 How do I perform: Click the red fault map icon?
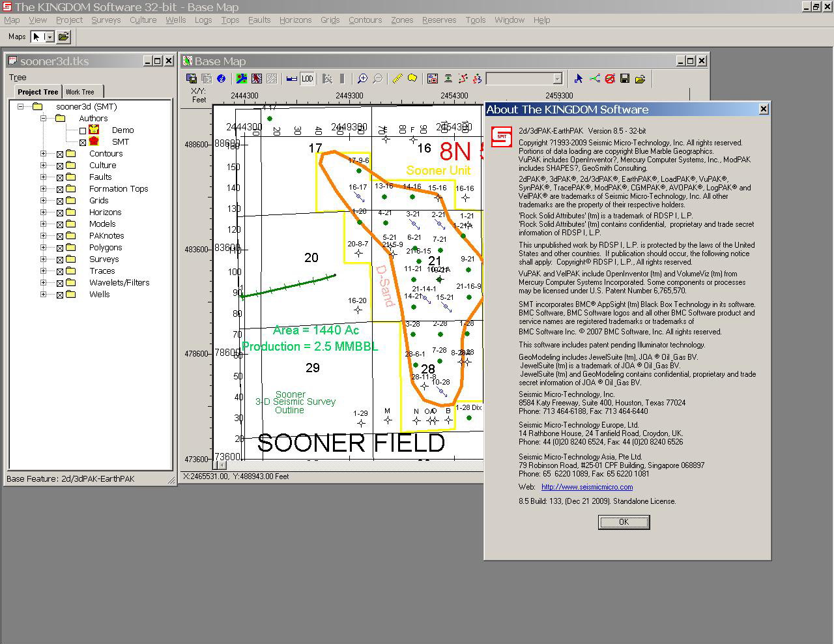257,79
